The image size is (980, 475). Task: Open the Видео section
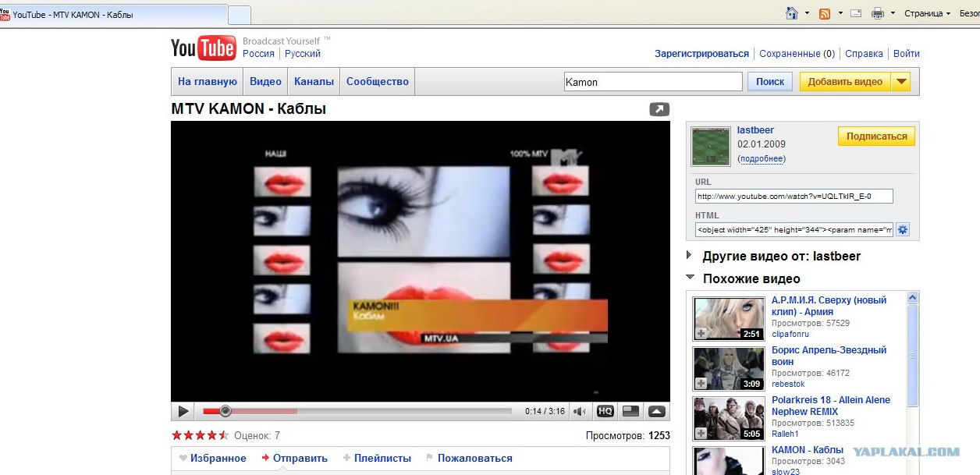tap(265, 81)
